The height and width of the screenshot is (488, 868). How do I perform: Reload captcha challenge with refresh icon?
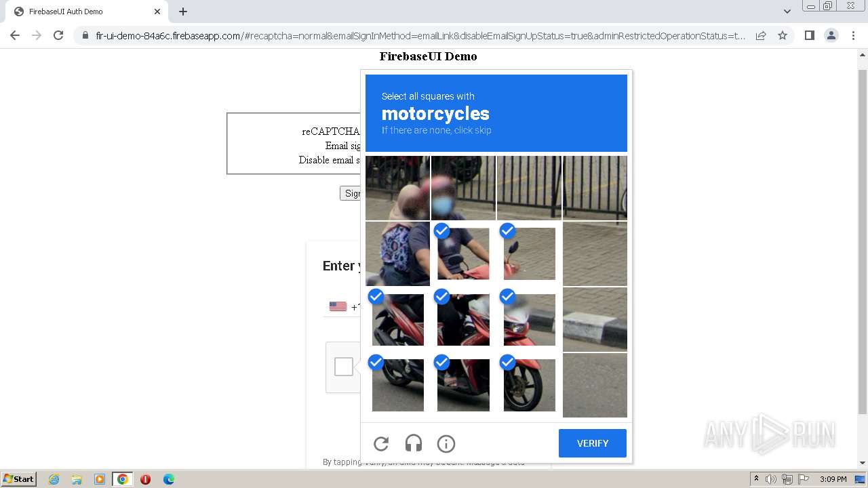click(x=381, y=444)
